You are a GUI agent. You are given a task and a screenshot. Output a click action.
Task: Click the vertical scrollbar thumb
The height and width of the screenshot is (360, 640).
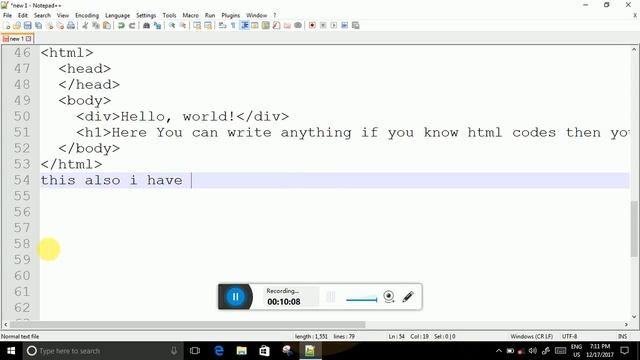click(x=634, y=229)
